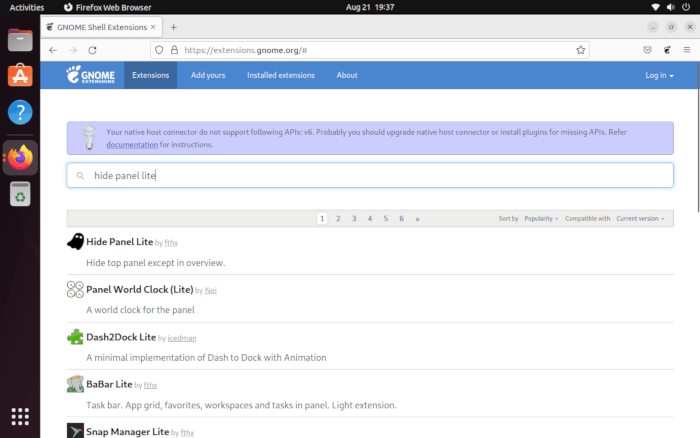Click the forward navigation arrow

click(73, 50)
